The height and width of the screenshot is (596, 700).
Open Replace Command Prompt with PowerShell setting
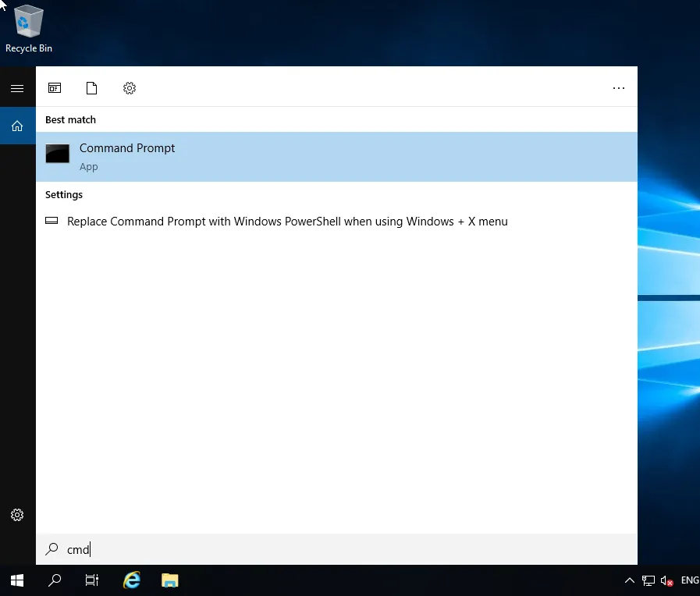(x=287, y=222)
